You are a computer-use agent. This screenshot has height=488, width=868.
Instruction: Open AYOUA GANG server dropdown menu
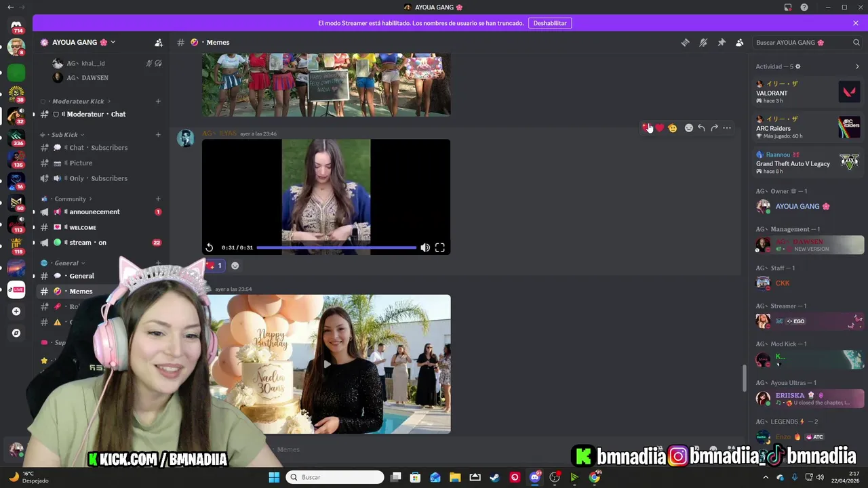point(78,42)
